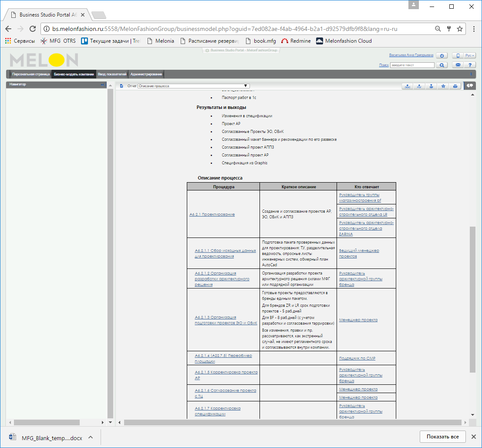This screenshot has width=482, height=448.
Task: Switch to Персональная страница tab
Action: [x=30, y=75]
